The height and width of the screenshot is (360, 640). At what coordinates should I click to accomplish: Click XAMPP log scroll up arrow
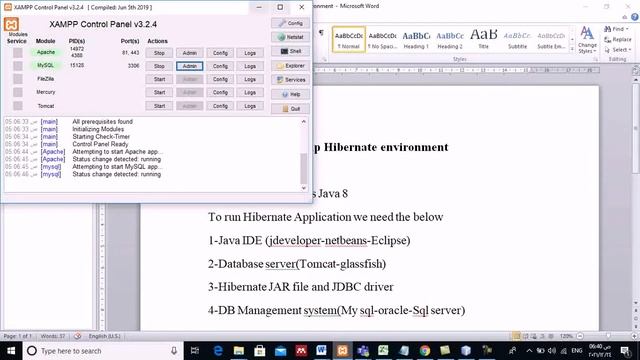[304, 122]
